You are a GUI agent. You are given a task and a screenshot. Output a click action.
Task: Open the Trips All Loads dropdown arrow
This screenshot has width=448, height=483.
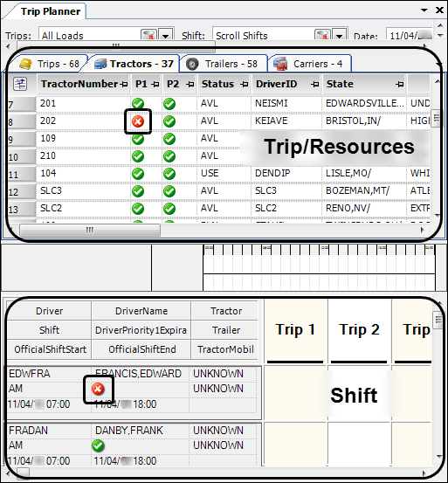coord(166,36)
